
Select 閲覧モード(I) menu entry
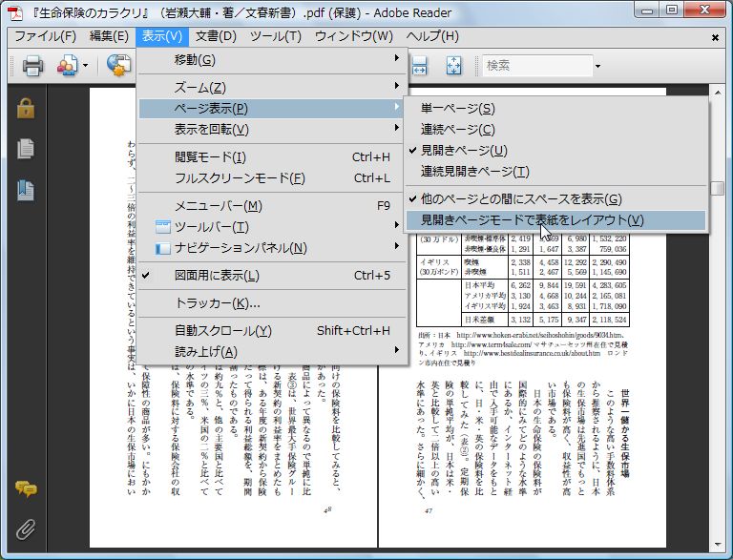click(x=272, y=157)
